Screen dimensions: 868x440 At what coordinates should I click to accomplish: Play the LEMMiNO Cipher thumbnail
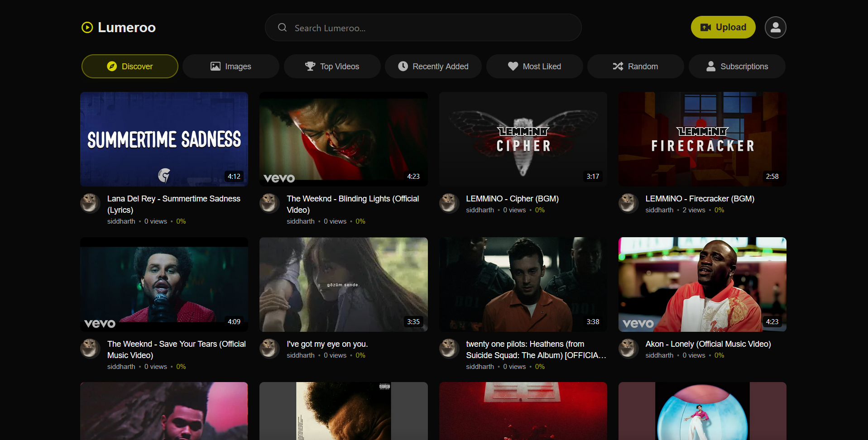(523, 139)
